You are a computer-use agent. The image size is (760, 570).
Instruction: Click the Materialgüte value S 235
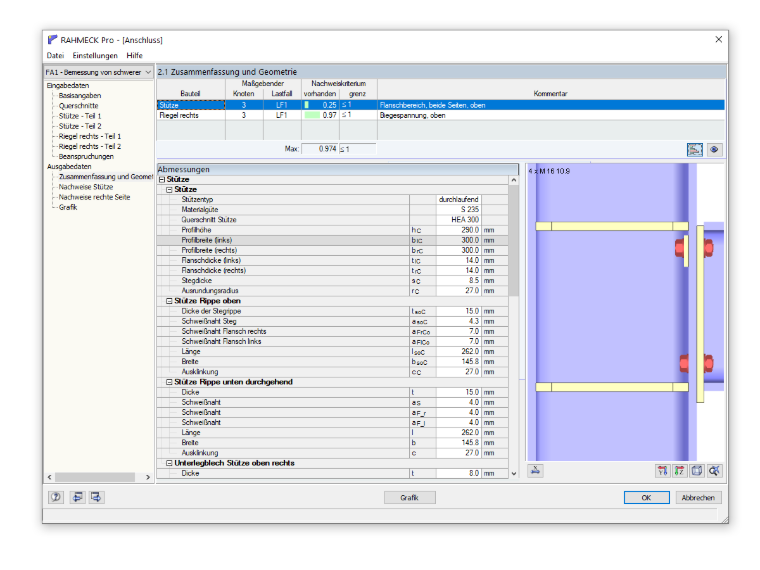(x=459, y=210)
